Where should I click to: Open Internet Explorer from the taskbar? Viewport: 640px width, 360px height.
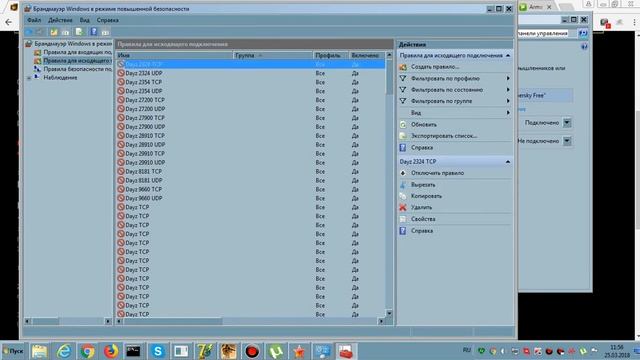coord(64,351)
